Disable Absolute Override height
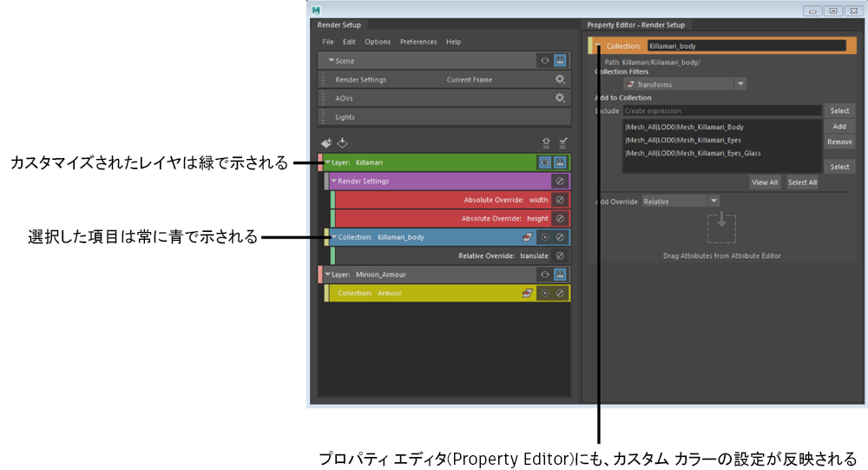This screenshot has height=470, width=868. pos(560,218)
